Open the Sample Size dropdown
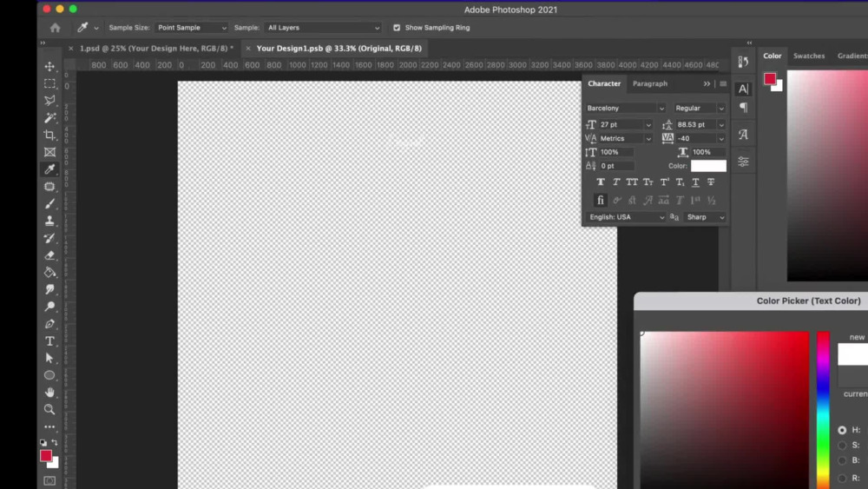868x489 pixels. [x=192, y=28]
